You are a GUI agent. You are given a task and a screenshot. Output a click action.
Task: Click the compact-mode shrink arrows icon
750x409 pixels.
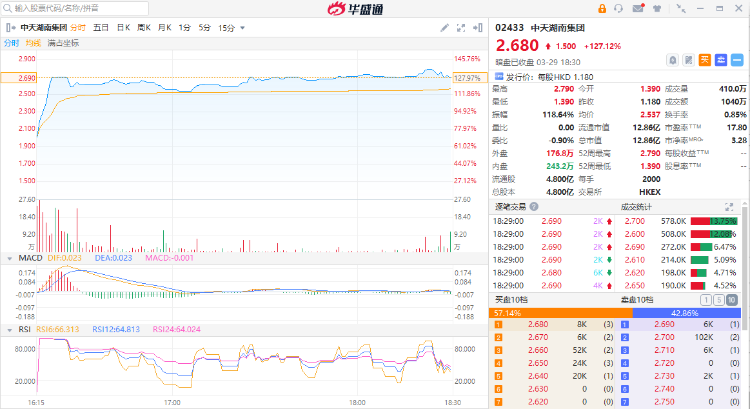point(681,9)
